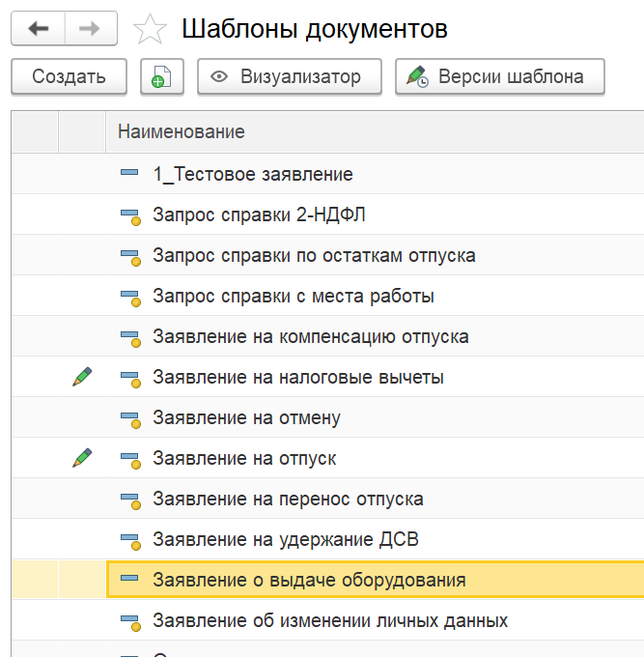Screen dimensions: 644x657
Task: Select Заявление об изменении личных данных
Action: (330, 621)
